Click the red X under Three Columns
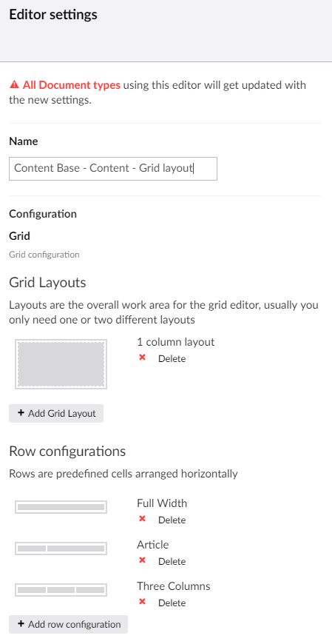This screenshot has height=644, width=332. [143, 602]
